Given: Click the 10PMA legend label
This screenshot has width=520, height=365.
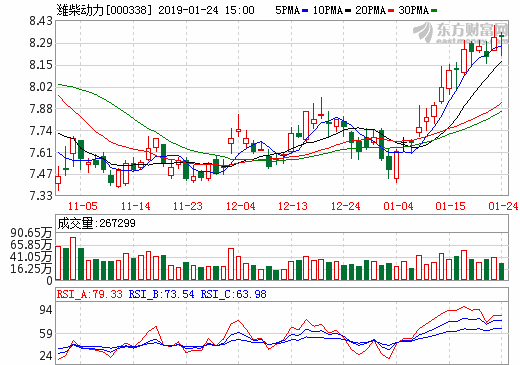Looking at the screenshot, I should 328,10.
